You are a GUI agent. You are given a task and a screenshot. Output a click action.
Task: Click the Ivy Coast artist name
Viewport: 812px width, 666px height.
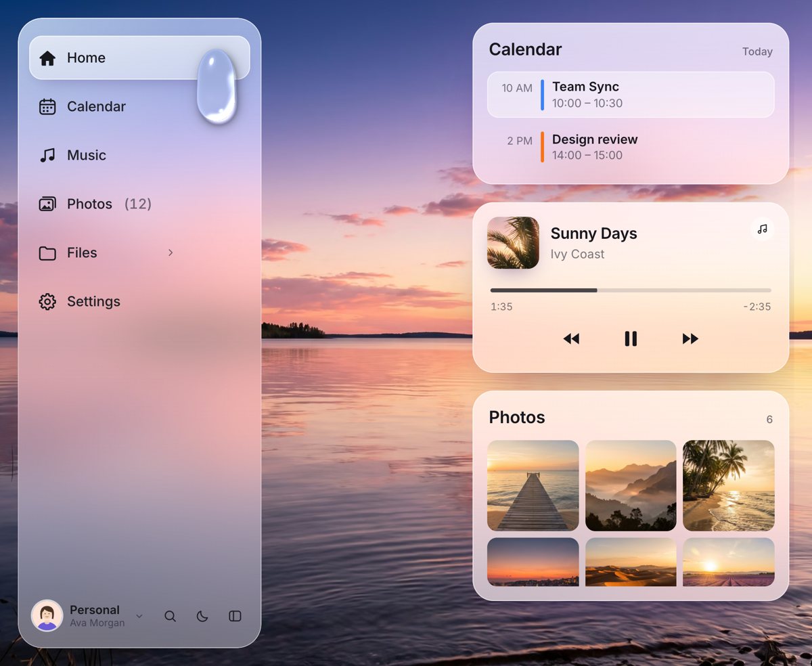(578, 254)
